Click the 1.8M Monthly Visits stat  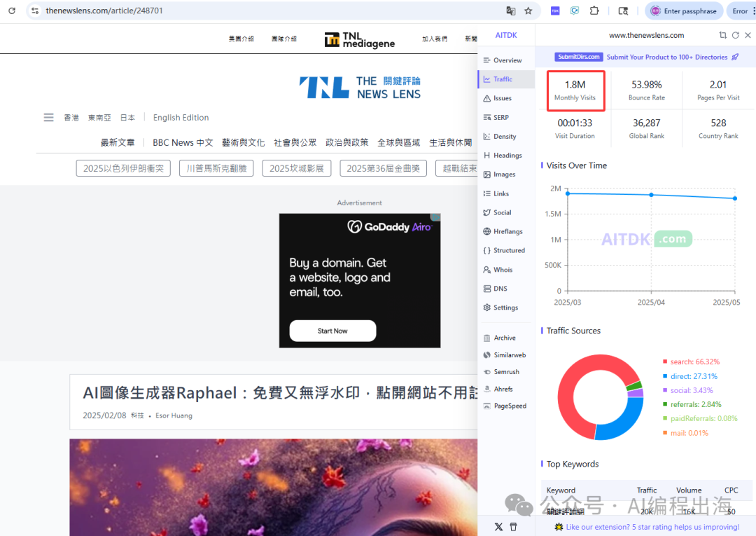(575, 90)
